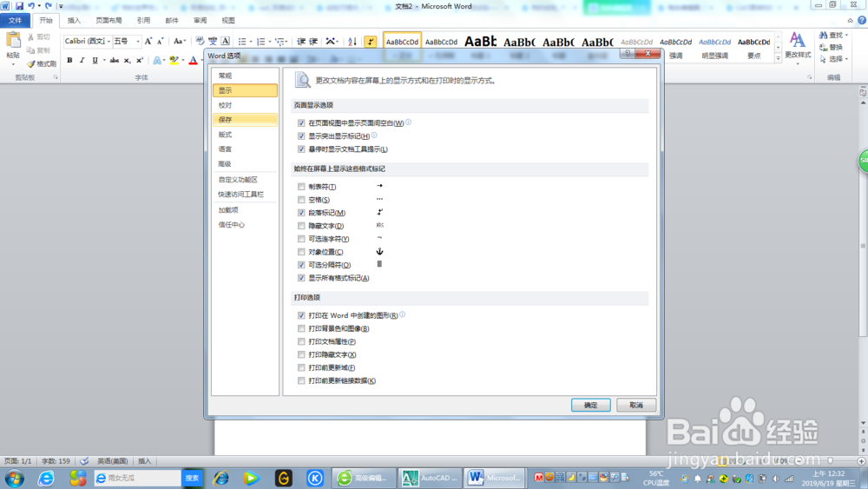Click the Internet Explorer taskbar icon
This screenshot has height=489, width=868.
[46, 478]
